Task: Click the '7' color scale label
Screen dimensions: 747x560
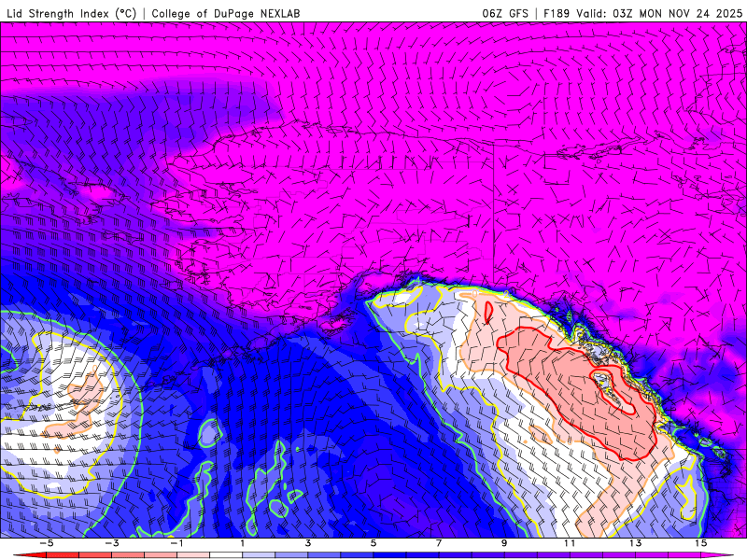Action: coord(439,543)
